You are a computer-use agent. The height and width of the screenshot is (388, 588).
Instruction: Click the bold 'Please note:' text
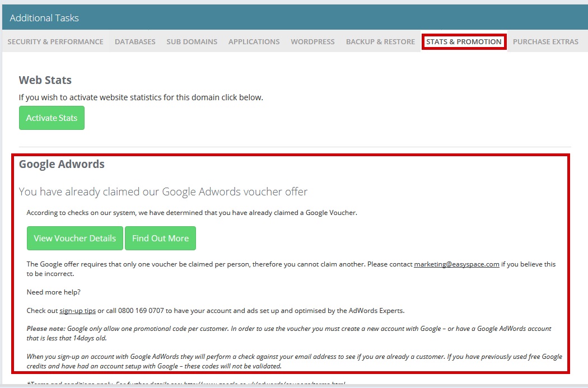click(46, 329)
